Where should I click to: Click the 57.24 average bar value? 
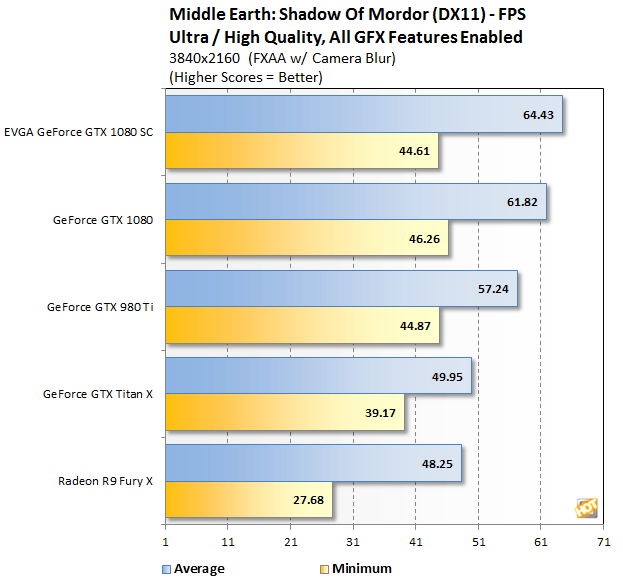pyautogui.click(x=493, y=289)
